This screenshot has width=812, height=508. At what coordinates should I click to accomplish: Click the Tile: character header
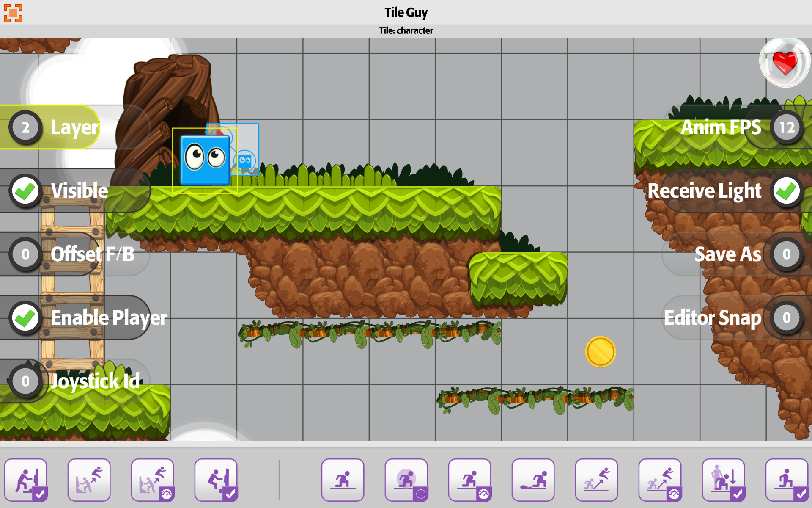pos(406,30)
